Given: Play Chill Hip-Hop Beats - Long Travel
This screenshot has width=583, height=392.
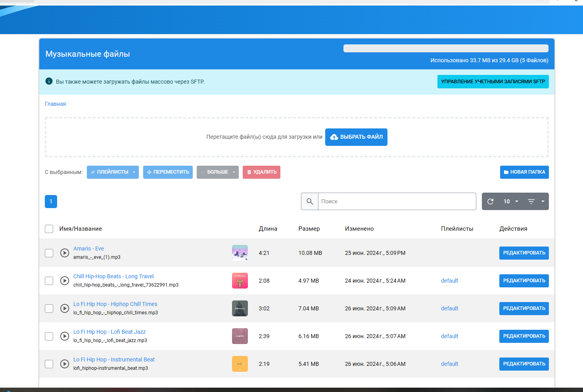Looking at the screenshot, I should click(65, 281).
